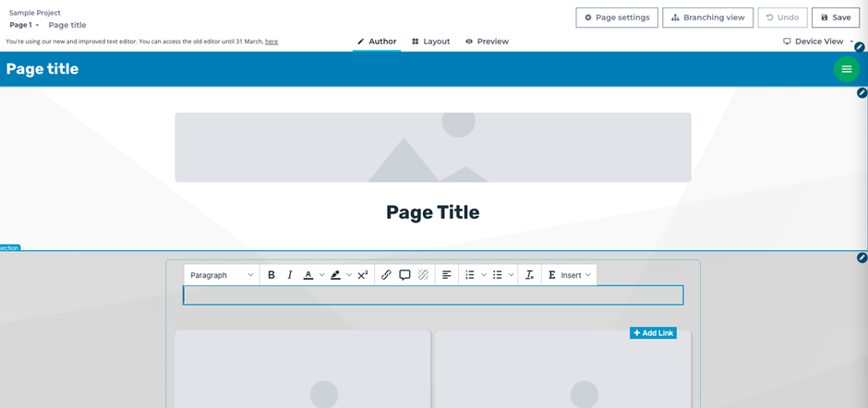Click the centered 'Page Title' heading
The height and width of the screenshot is (408, 868).
(x=433, y=212)
